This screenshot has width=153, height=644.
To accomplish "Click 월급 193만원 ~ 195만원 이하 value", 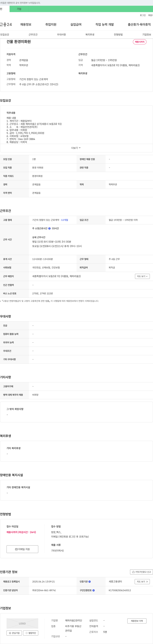I will tap(123, 220).
